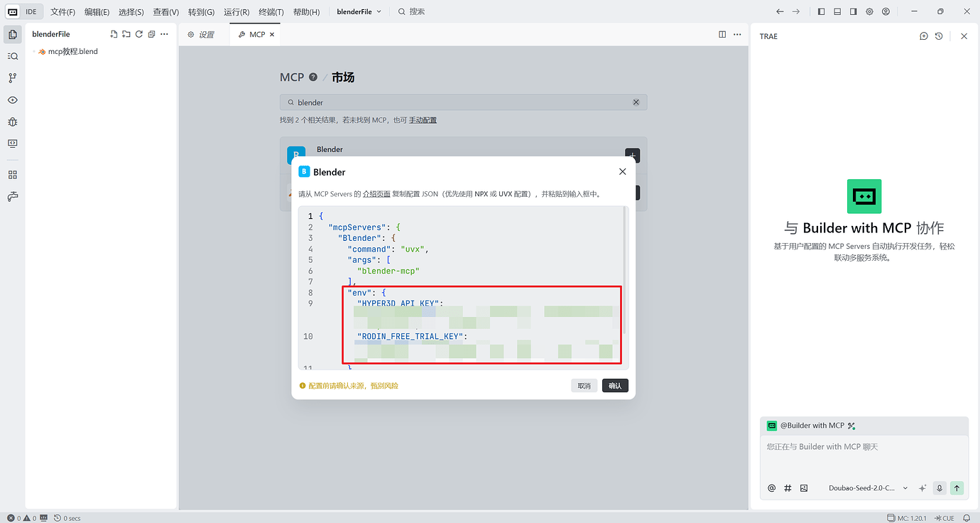Start a new chat in TRAE panel
Image resolution: width=980 pixels, height=523 pixels.
coord(924,36)
